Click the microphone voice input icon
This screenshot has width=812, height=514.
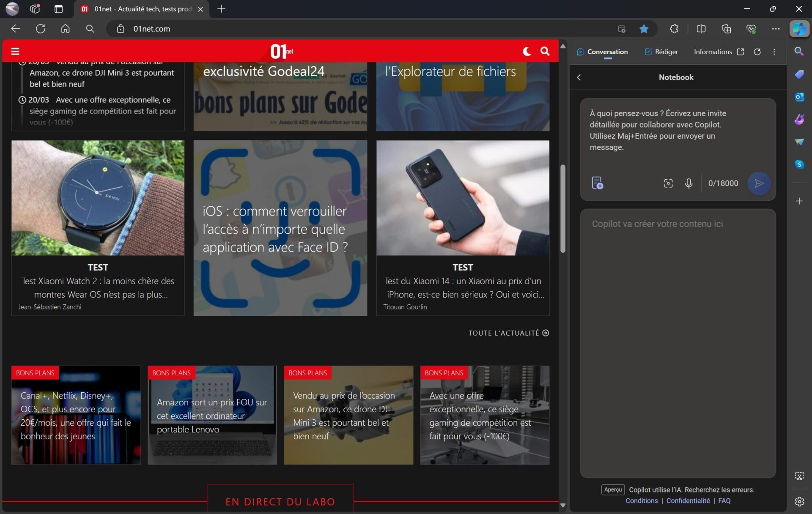click(689, 183)
